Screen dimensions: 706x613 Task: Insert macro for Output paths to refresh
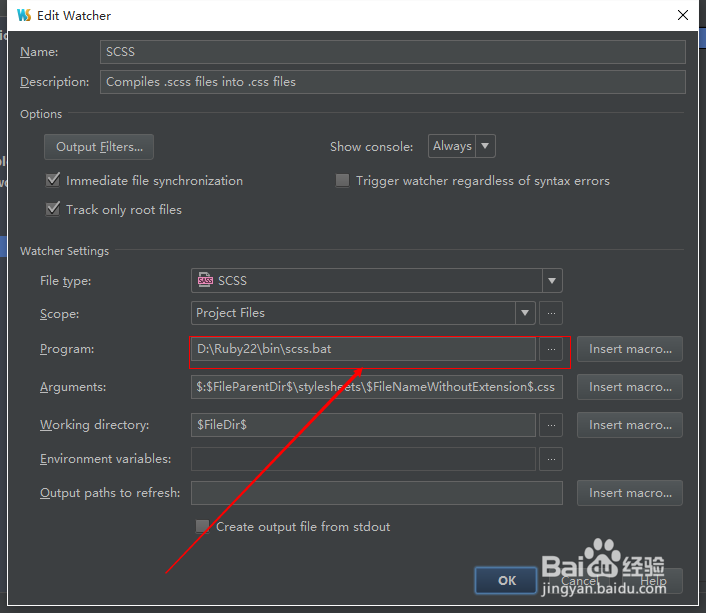pyautogui.click(x=630, y=493)
